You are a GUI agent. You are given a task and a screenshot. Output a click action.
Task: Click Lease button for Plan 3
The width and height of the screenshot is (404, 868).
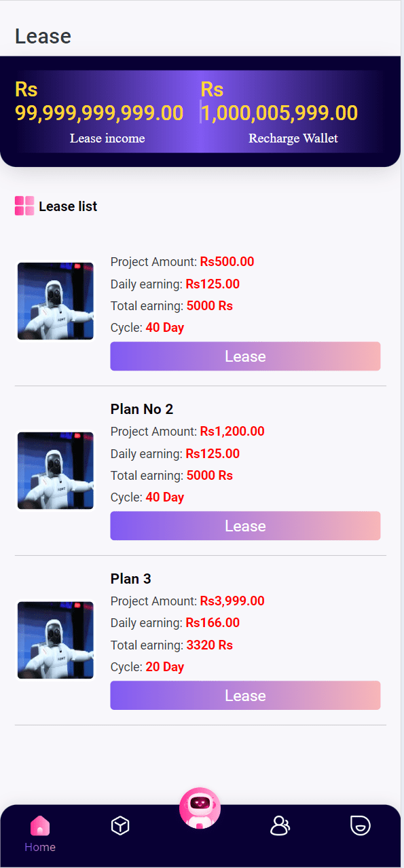point(245,696)
